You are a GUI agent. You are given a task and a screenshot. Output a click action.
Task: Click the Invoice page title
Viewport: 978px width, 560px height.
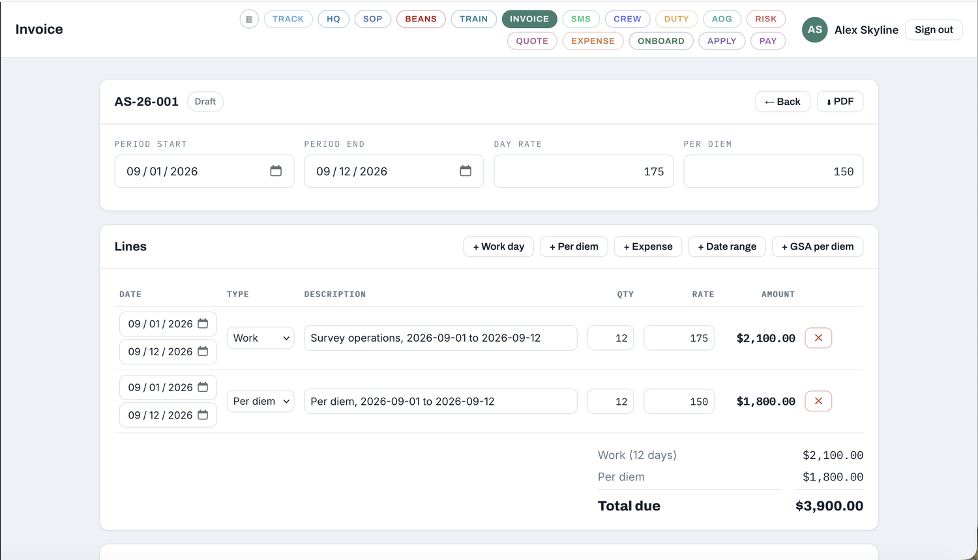pos(39,29)
